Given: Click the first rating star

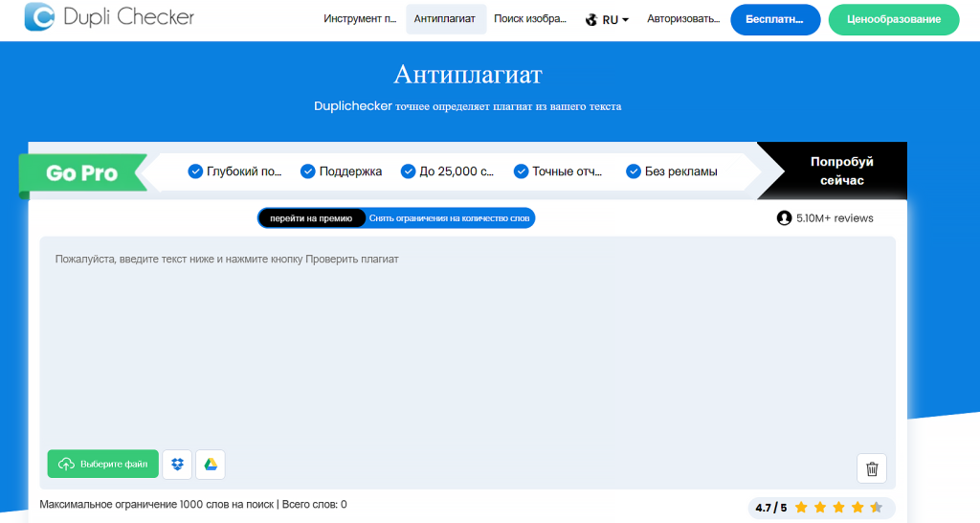Looking at the screenshot, I should (x=801, y=508).
